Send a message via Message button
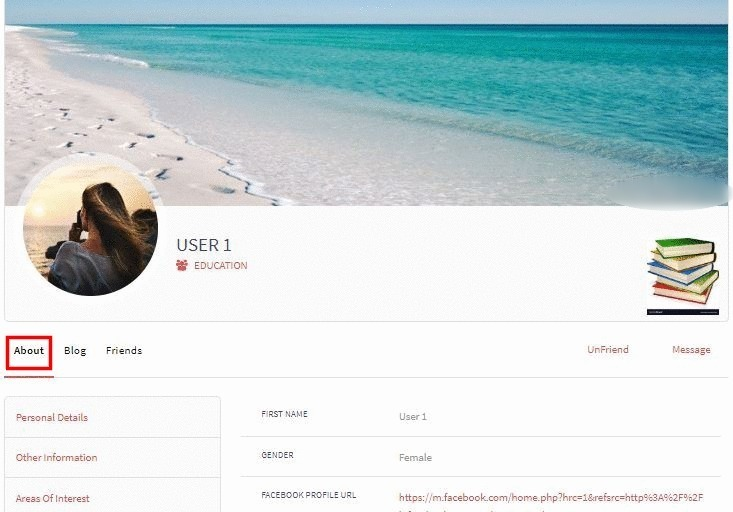Screen dimensions: 733x512 [691, 350]
